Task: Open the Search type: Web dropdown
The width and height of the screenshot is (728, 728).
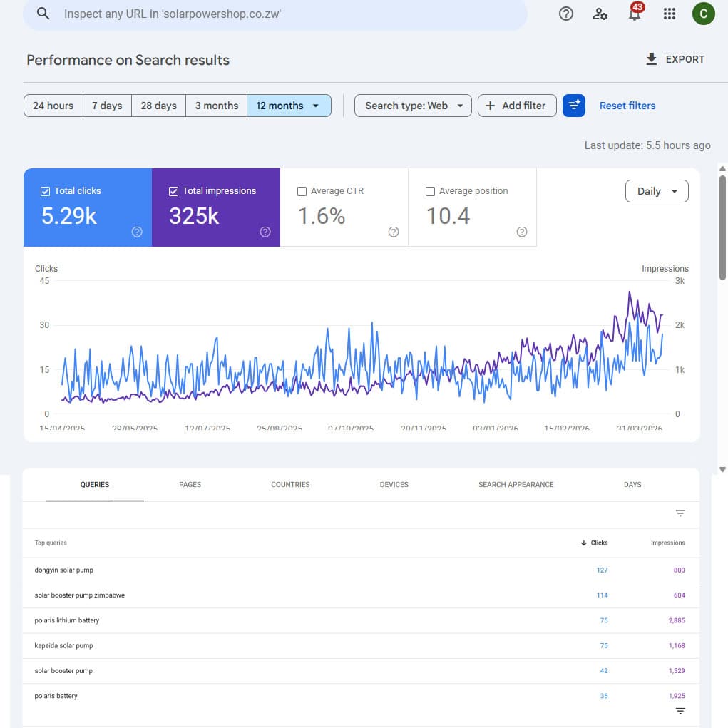Action: click(413, 106)
